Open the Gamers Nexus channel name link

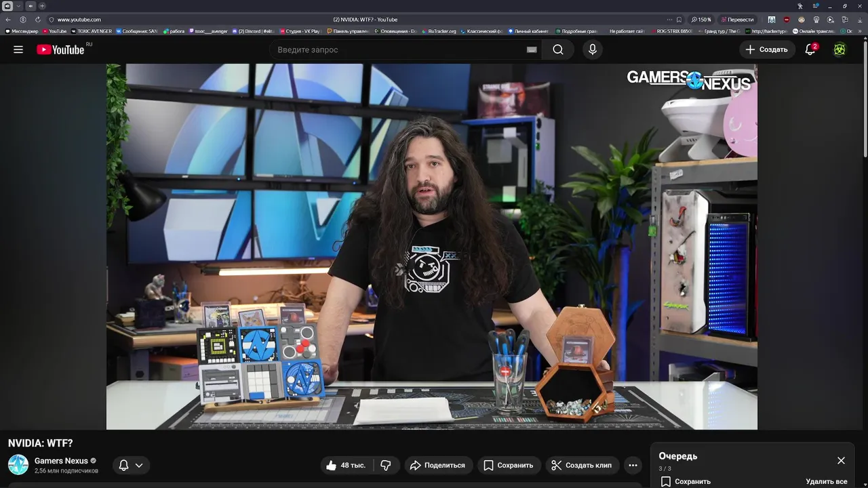click(61, 461)
